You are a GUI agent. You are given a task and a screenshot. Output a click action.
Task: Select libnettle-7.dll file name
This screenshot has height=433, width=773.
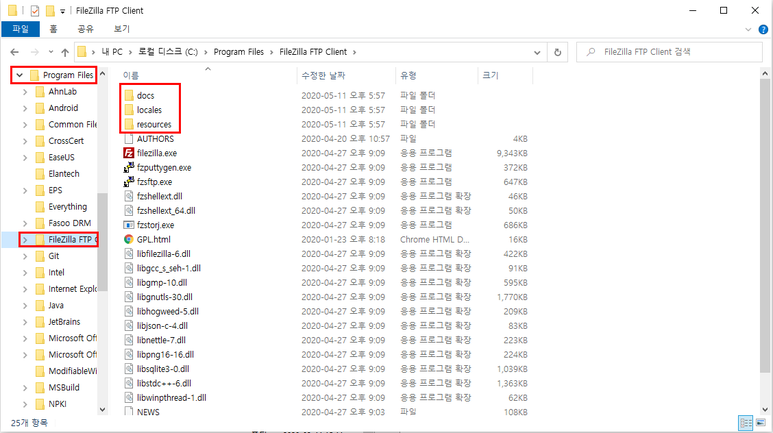click(x=161, y=340)
